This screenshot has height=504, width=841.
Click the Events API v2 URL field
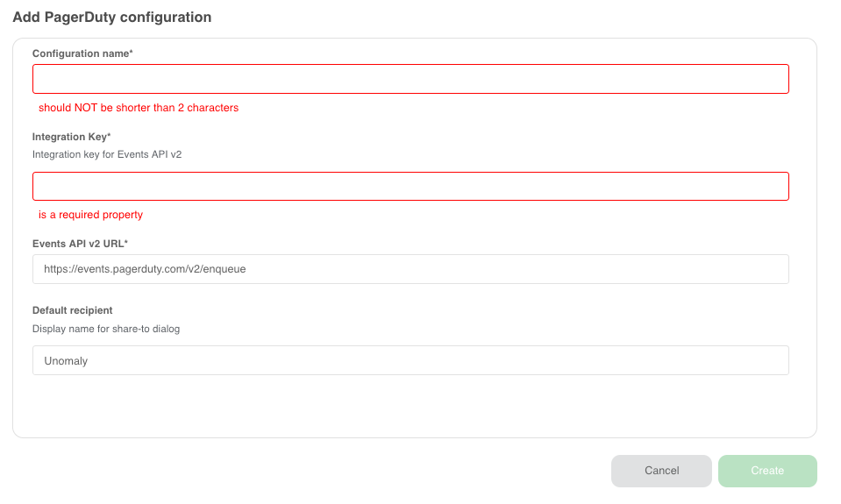(x=410, y=269)
